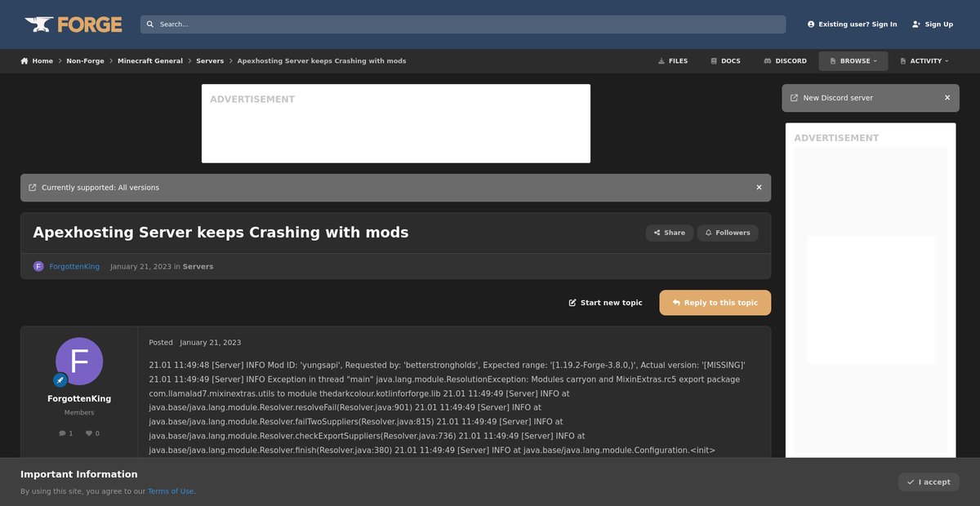Click the rank badge on avatar
Image resolution: width=980 pixels, height=506 pixels.
(60, 379)
